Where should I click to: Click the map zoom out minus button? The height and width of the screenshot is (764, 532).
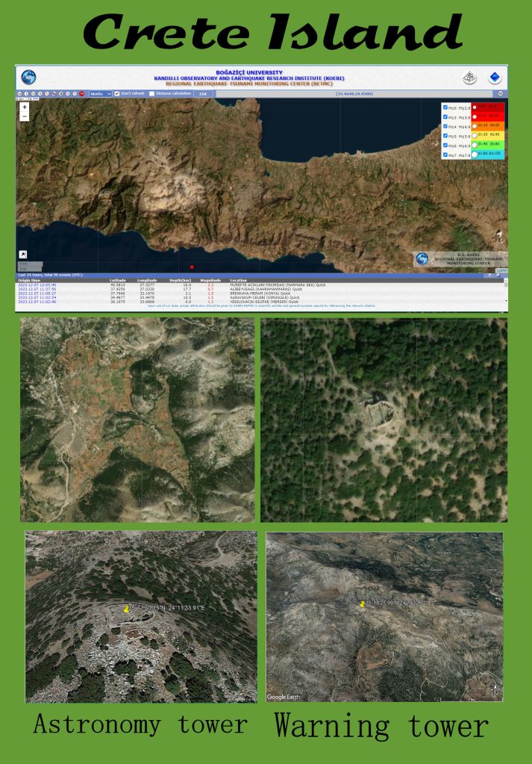[x=25, y=117]
